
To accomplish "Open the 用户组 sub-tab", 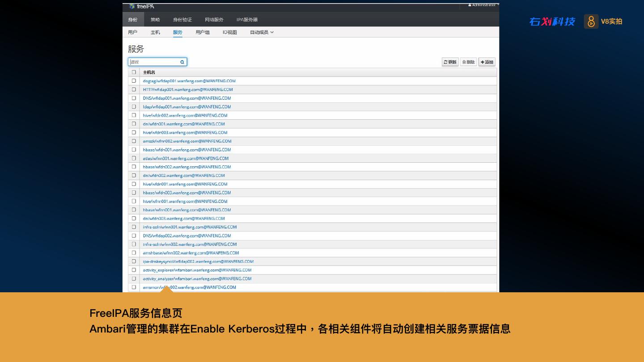I will (203, 32).
